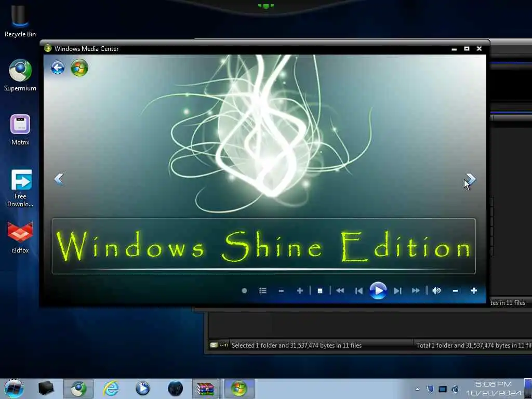
Task: Switch to Supermium on the taskbar
Action: click(x=78, y=389)
